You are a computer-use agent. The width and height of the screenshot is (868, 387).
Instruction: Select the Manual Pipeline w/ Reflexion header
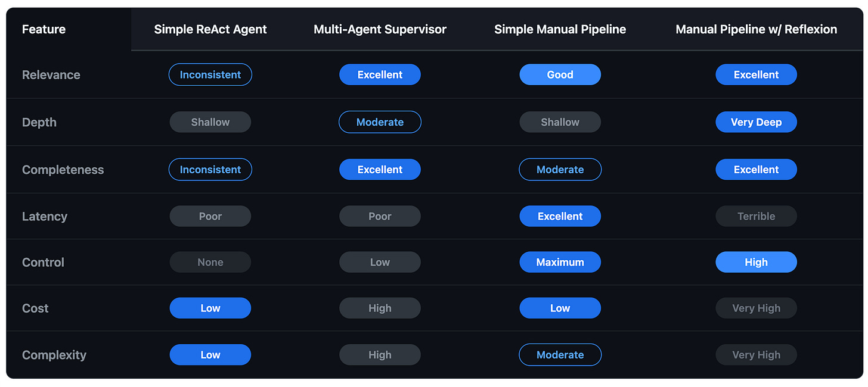[x=756, y=29]
